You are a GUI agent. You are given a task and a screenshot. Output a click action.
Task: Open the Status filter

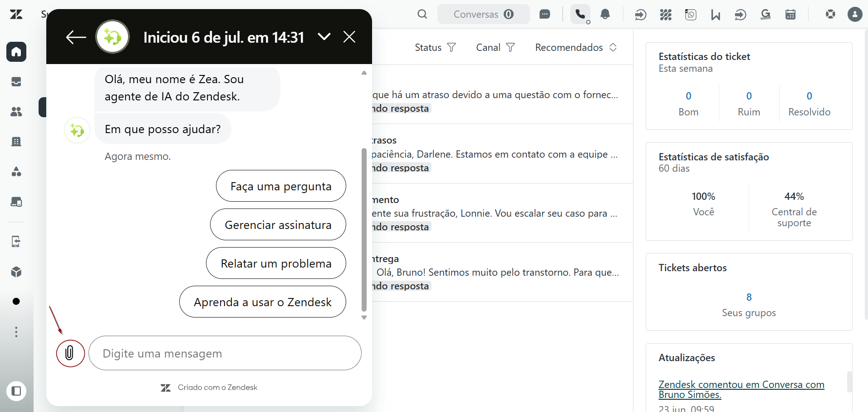[x=435, y=47]
